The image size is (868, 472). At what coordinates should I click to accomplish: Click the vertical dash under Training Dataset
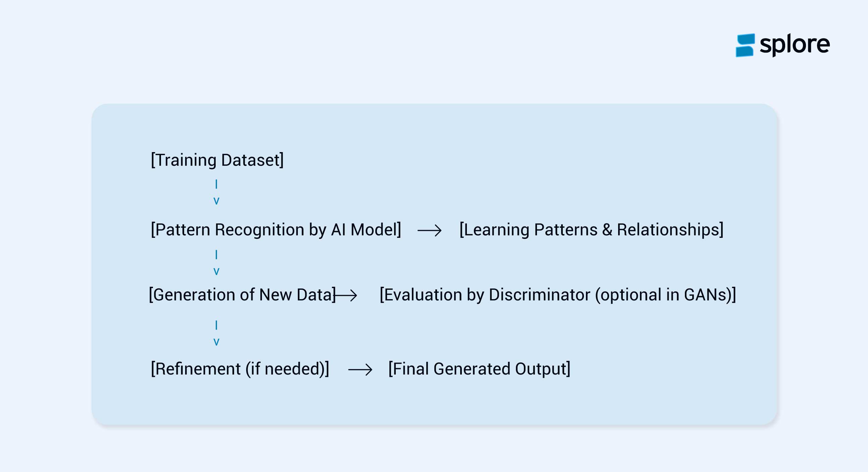pyautogui.click(x=216, y=184)
